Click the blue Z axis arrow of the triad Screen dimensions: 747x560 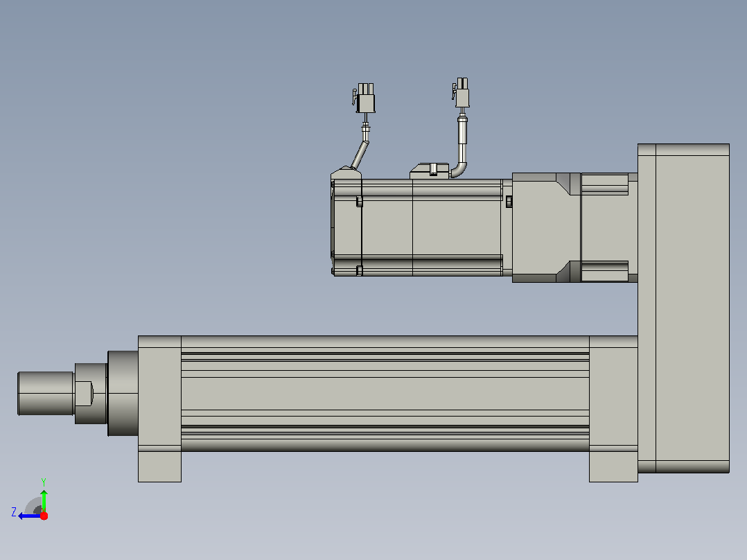28,516
